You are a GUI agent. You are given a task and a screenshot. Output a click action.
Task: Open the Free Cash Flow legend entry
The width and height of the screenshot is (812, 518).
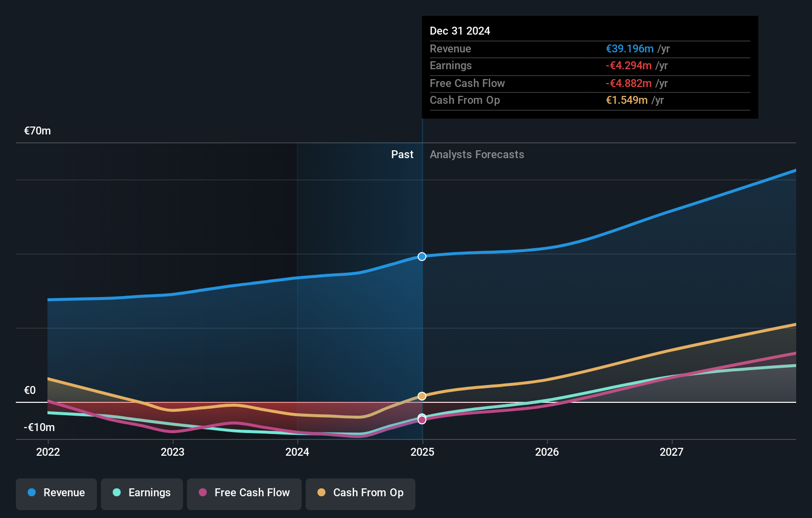coord(244,493)
